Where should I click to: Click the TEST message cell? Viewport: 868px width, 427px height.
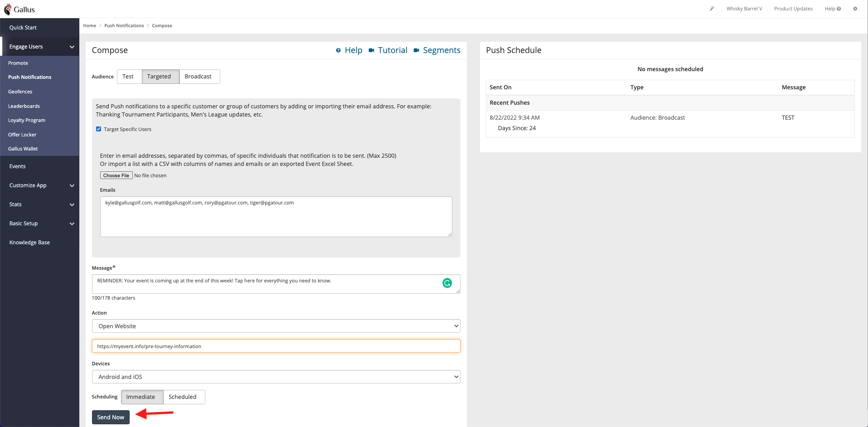[x=788, y=118]
